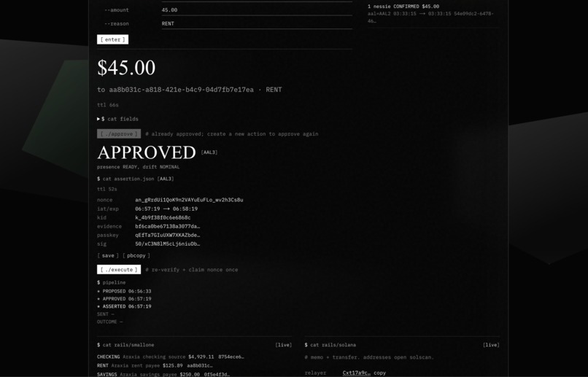Select the kid value k_4b9f38f0c6e6868c
The width and height of the screenshot is (588, 377).
163,217
